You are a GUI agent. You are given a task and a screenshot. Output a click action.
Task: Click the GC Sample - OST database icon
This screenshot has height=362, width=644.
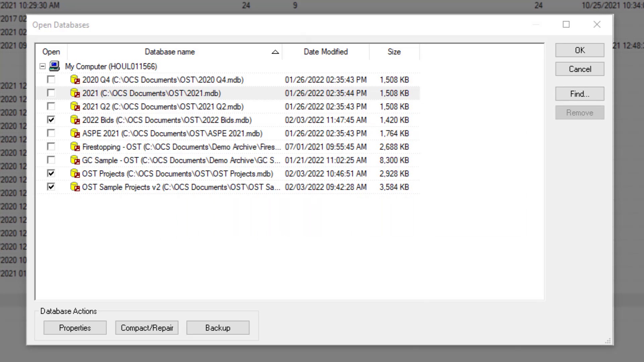click(x=75, y=160)
